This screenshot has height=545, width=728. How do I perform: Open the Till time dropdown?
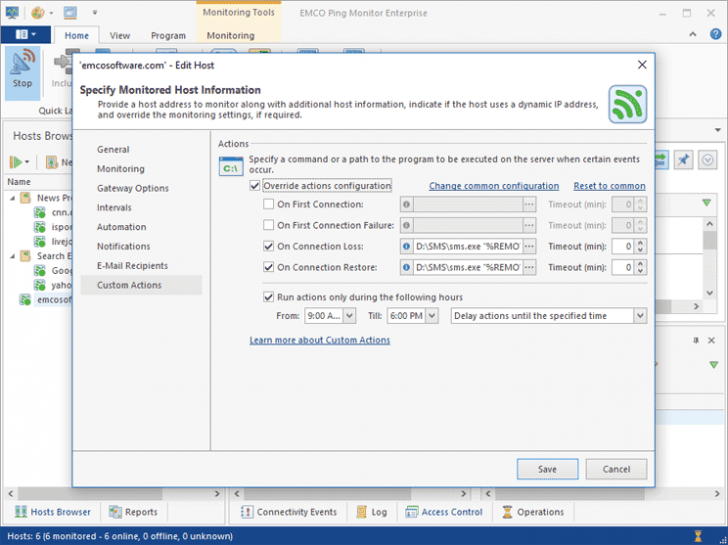(432, 316)
